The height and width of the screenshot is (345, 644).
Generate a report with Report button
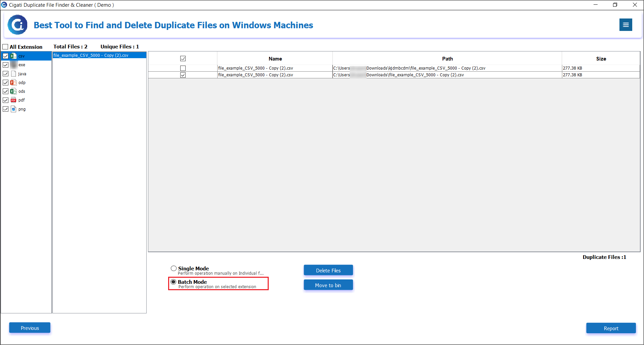pyautogui.click(x=611, y=328)
